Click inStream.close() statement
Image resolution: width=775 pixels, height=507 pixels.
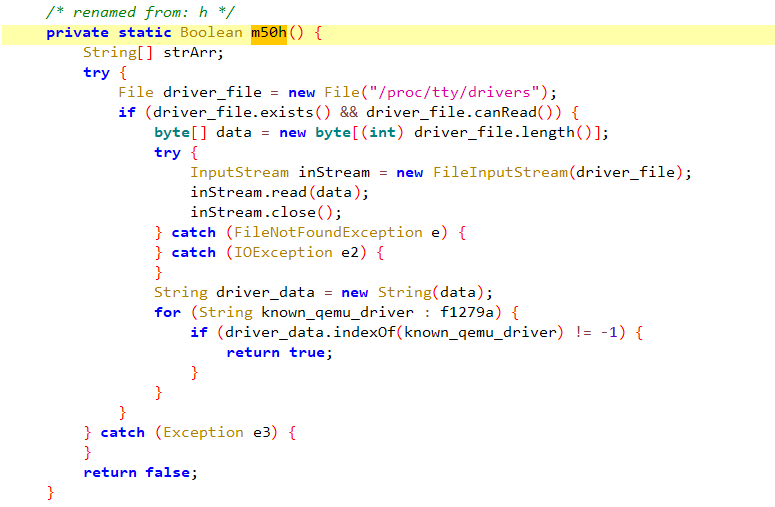266,212
